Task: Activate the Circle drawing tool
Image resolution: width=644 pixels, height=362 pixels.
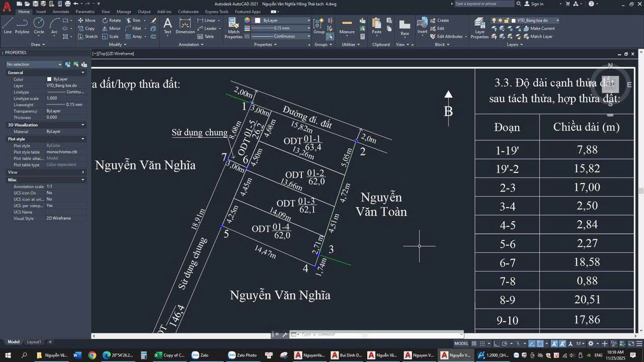Action: coord(39,24)
